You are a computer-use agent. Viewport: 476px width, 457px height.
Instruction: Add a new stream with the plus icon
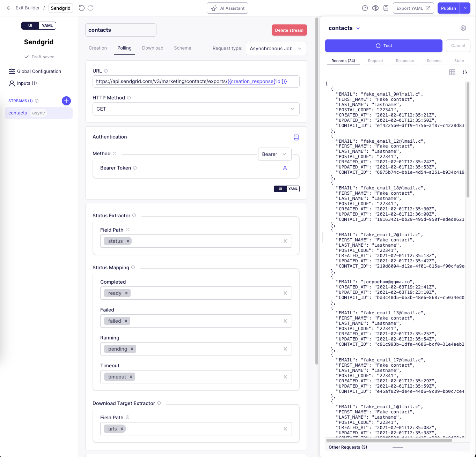tap(66, 101)
